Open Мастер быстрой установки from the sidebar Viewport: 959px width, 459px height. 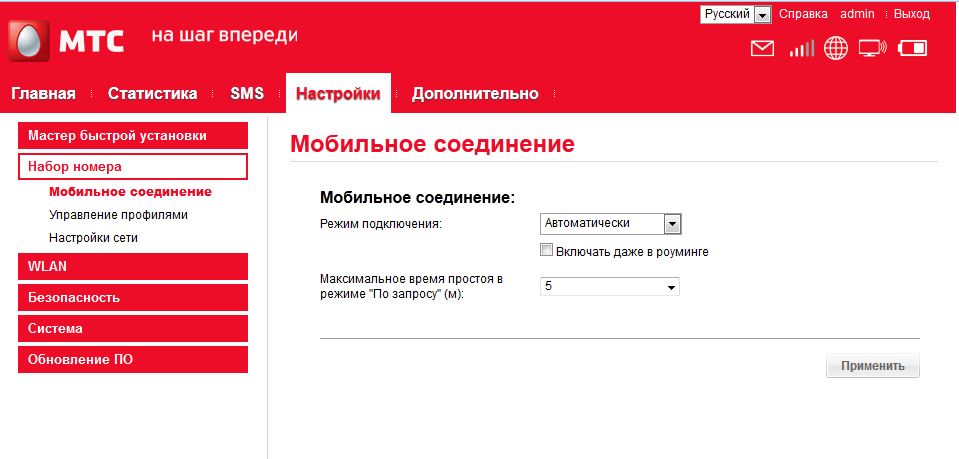(x=132, y=136)
